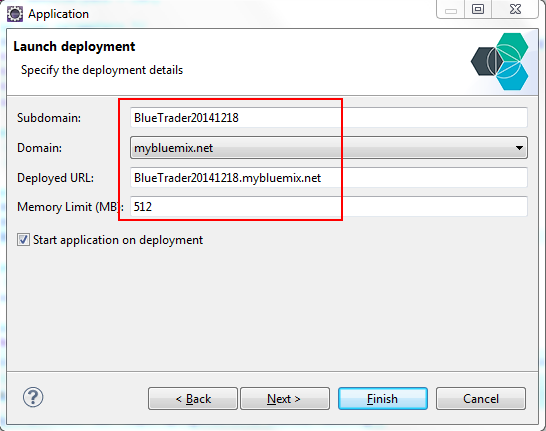The width and height of the screenshot is (546, 431).
Task: Maximize the Application window
Action: tap(478, 9)
